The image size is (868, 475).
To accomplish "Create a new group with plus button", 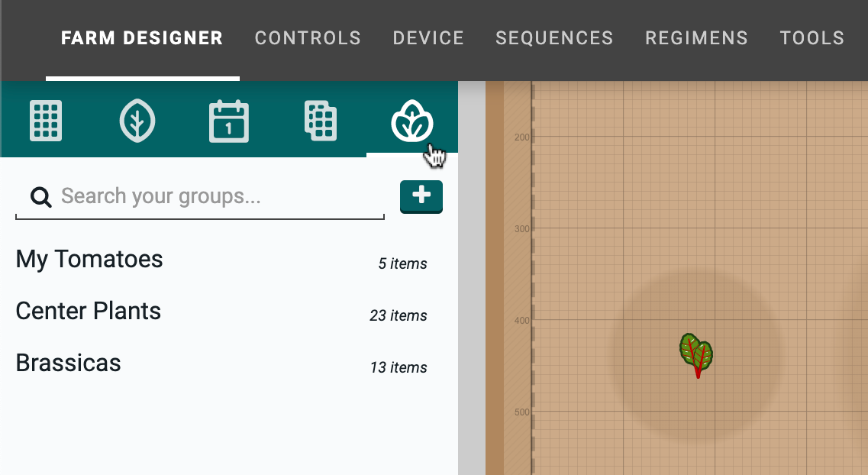I will click(x=421, y=196).
